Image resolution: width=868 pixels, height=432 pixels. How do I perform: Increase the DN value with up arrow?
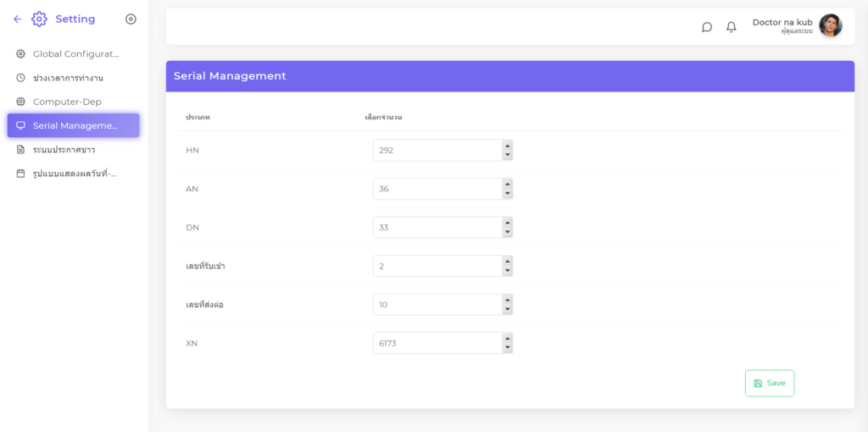click(507, 223)
